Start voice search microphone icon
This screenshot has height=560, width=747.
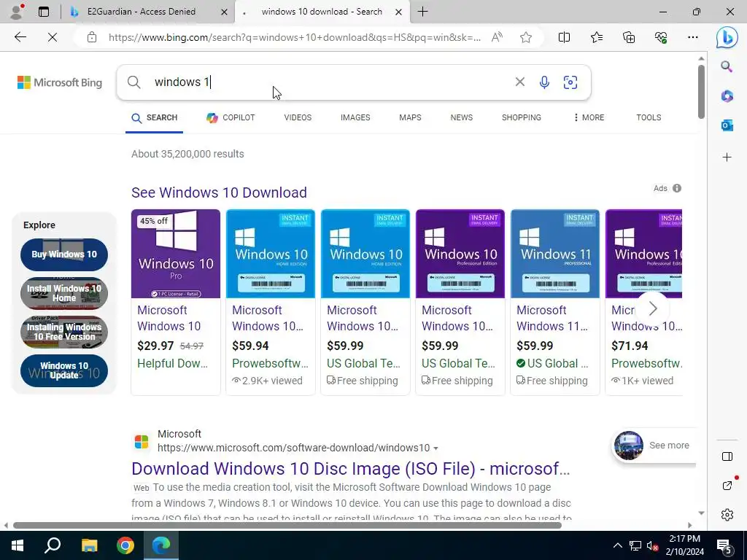point(544,82)
